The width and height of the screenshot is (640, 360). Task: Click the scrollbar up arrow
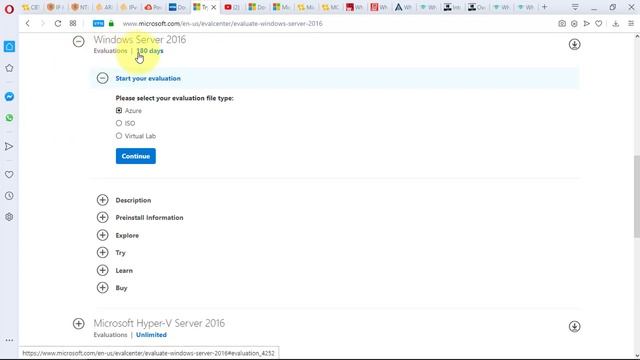pyautogui.click(x=637, y=37)
